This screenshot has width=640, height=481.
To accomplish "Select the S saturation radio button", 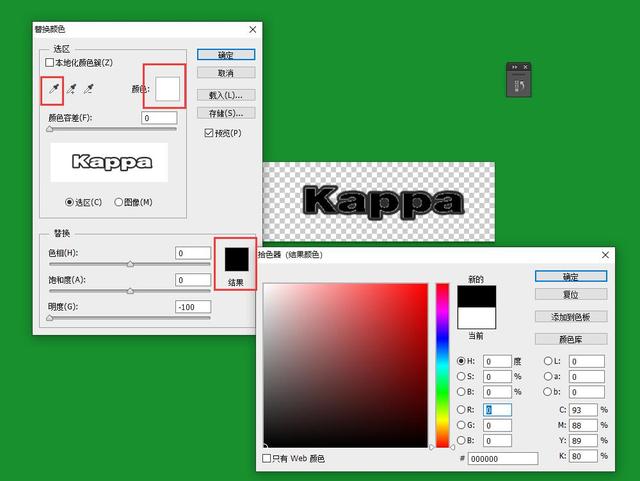I will 461,376.
